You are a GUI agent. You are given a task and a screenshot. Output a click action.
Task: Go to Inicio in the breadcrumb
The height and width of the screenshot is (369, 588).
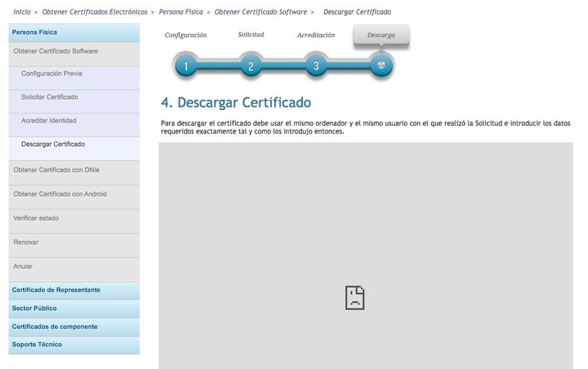click(x=22, y=12)
